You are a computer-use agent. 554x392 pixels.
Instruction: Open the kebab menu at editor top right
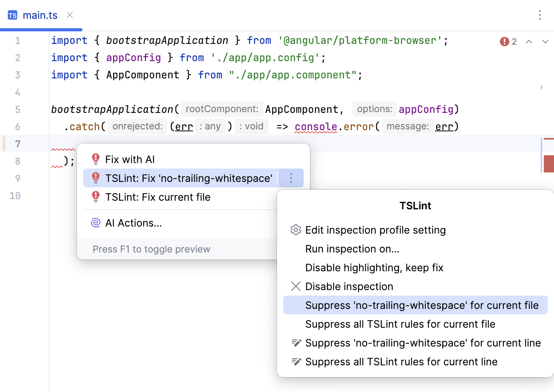[540, 15]
